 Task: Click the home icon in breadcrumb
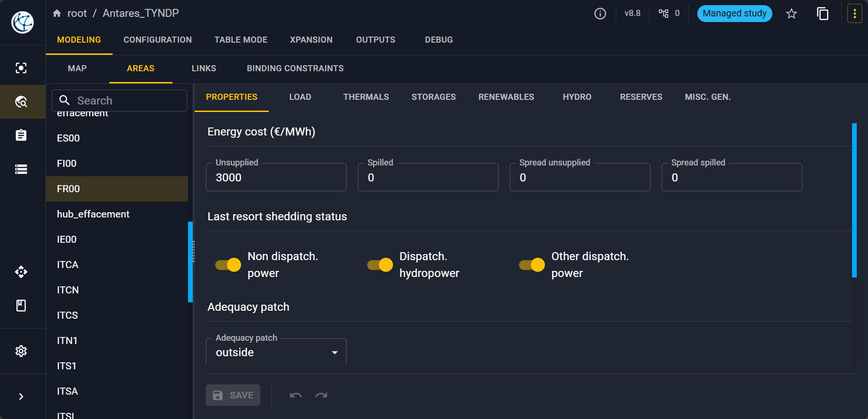click(x=57, y=13)
